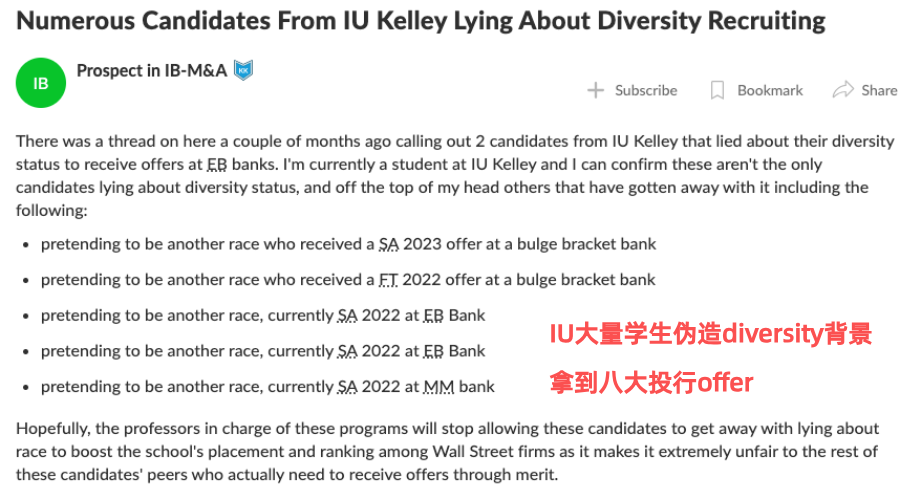The width and height of the screenshot is (900, 499).
Task: Click the green IB avatar circle
Action: coord(41,83)
